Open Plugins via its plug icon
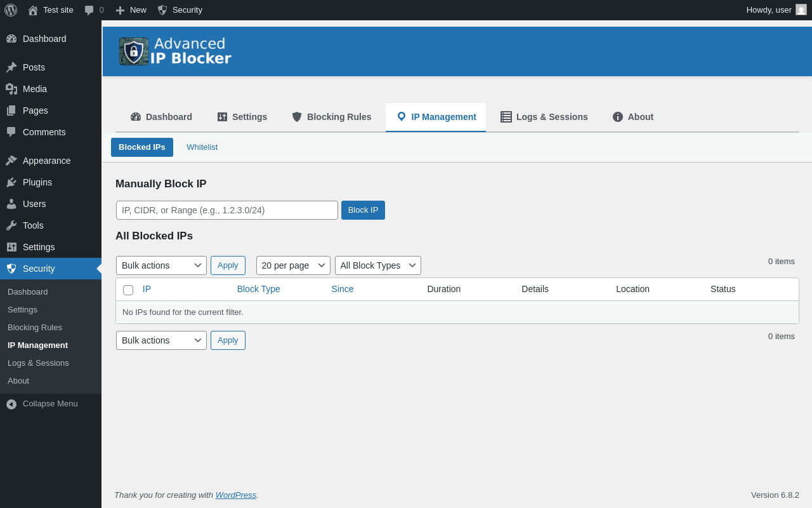Viewport: 812px width, 508px height. (11, 182)
